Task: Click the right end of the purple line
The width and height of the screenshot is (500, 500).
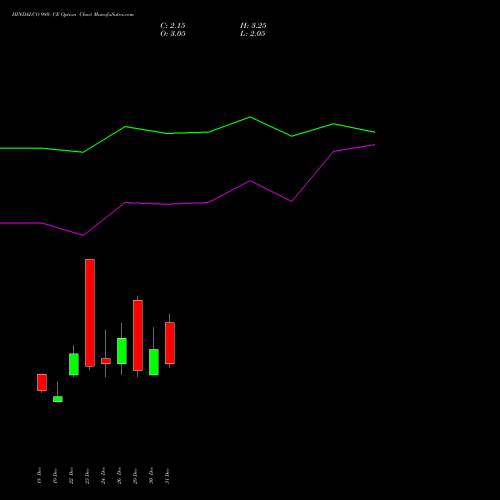Action: click(375, 145)
